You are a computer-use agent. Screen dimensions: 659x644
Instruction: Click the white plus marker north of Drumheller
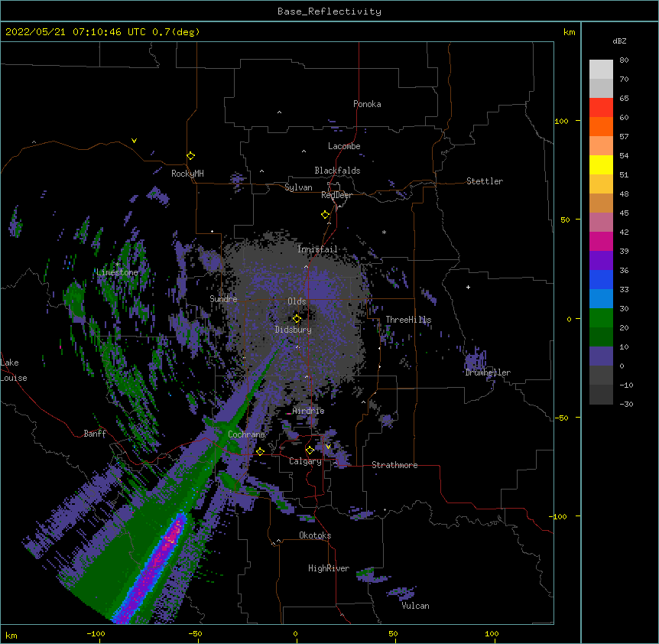[468, 287]
